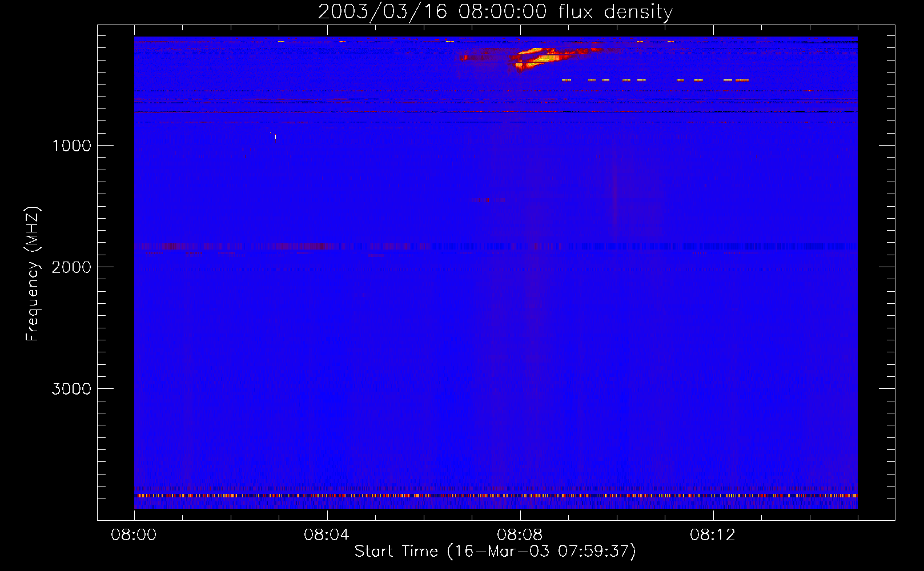
Task: Click the '08:04' time tick label
Action: [x=327, y=534]
